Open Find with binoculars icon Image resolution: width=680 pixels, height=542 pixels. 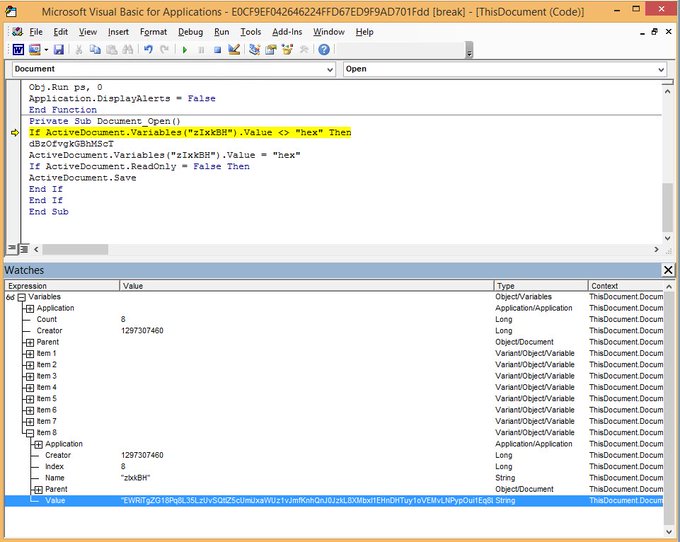(x=128, y=50)
